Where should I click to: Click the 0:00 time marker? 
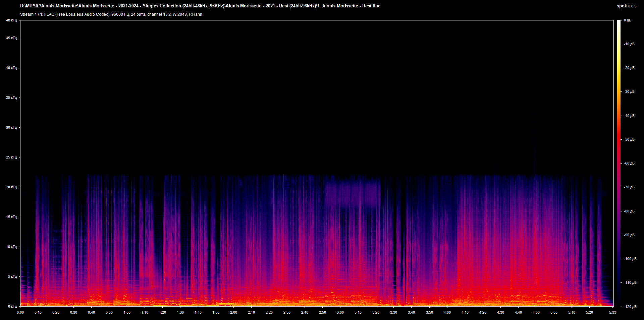tap(20, 312)
